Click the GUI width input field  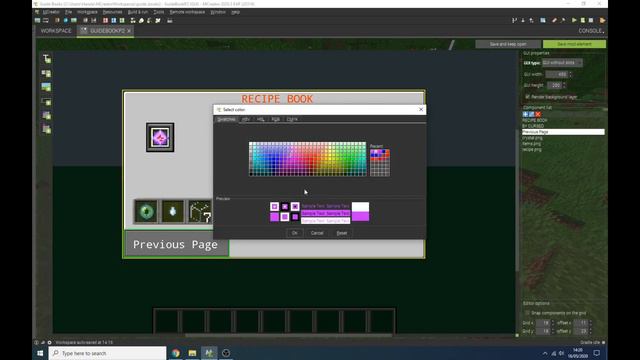pos(557,74)
